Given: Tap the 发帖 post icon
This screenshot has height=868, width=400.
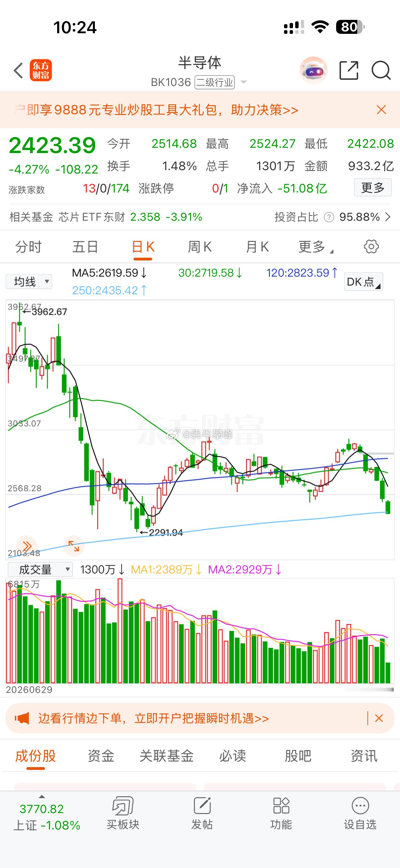Looking at the screenshot, I should tap(202, 813).
